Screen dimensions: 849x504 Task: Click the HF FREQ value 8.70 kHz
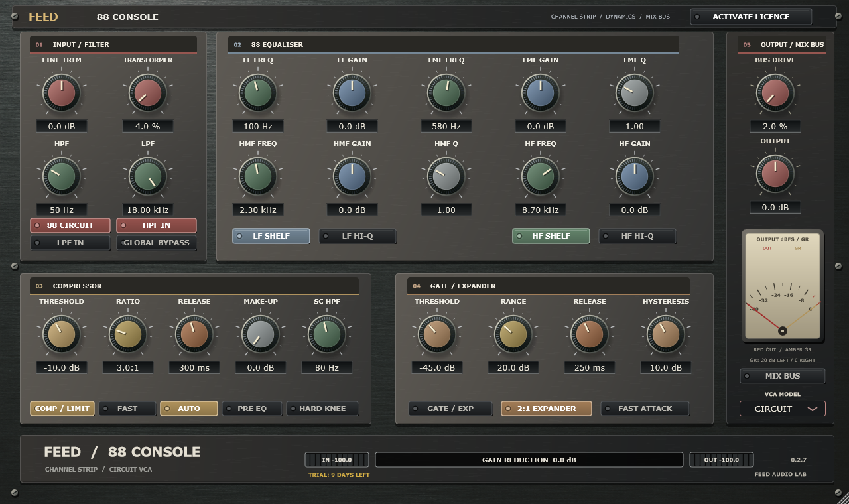click(541, 210)
